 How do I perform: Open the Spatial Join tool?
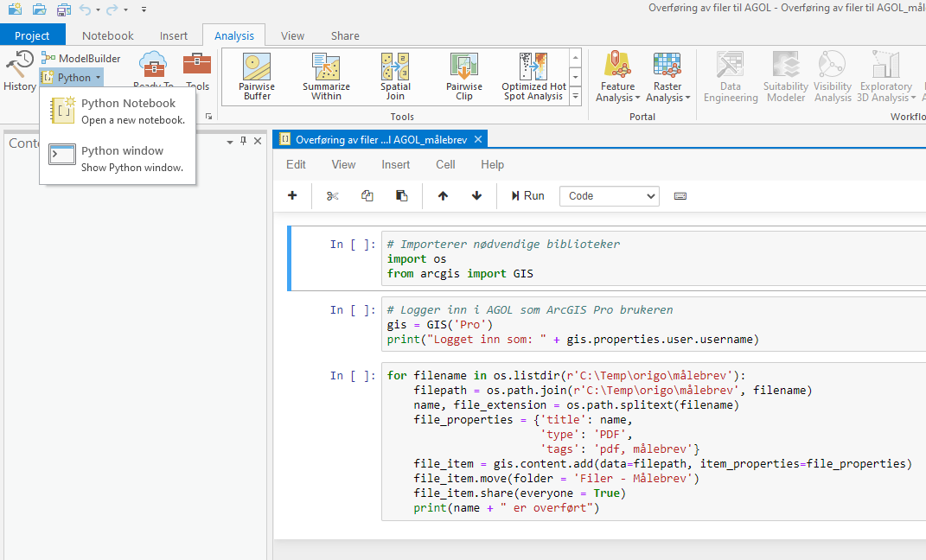(395, 77)
